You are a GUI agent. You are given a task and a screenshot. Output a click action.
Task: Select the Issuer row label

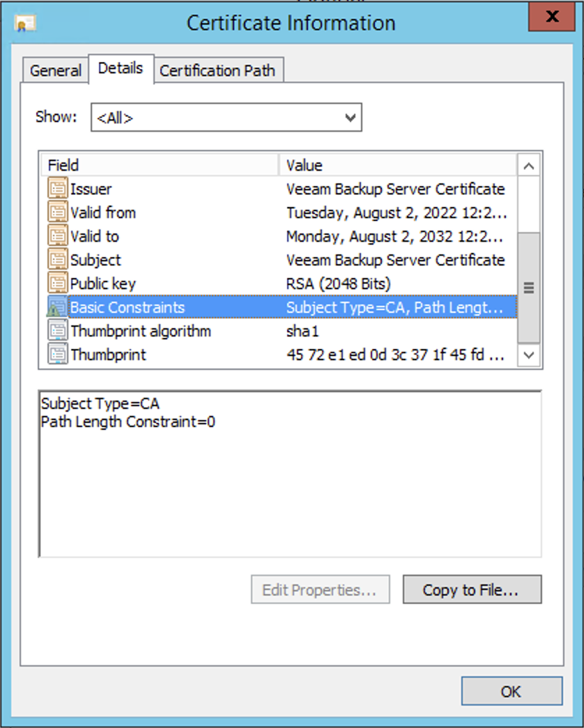pos(91,189)
